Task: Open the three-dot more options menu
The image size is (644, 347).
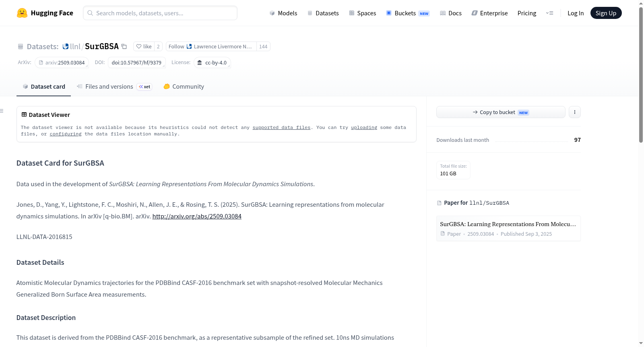Action: pyautogui.click(x=575, y=112)
